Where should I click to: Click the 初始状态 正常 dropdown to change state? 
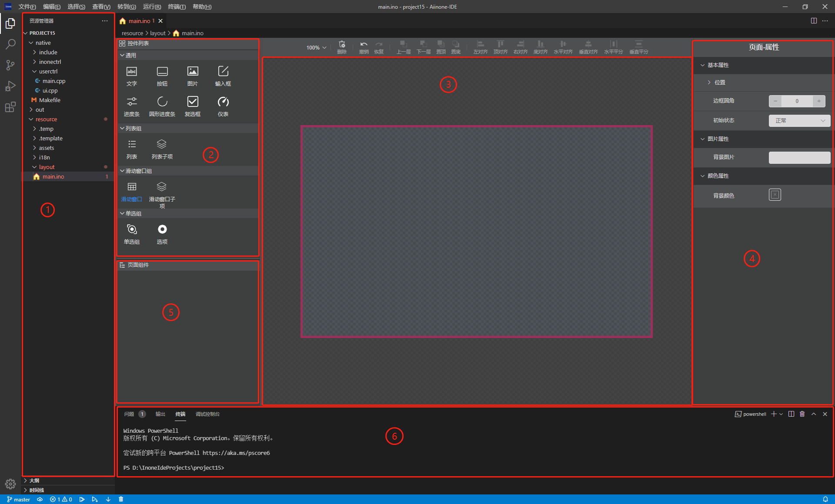click(798, 120)
